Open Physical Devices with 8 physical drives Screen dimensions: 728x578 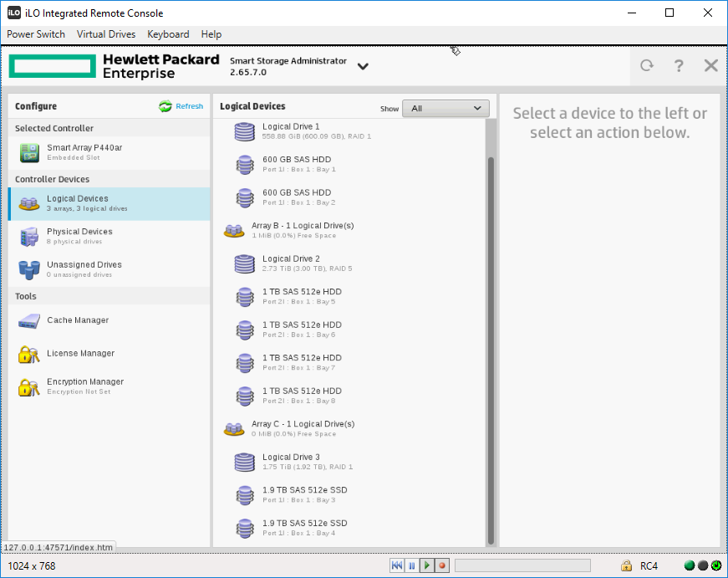click(x=109, y=237)
